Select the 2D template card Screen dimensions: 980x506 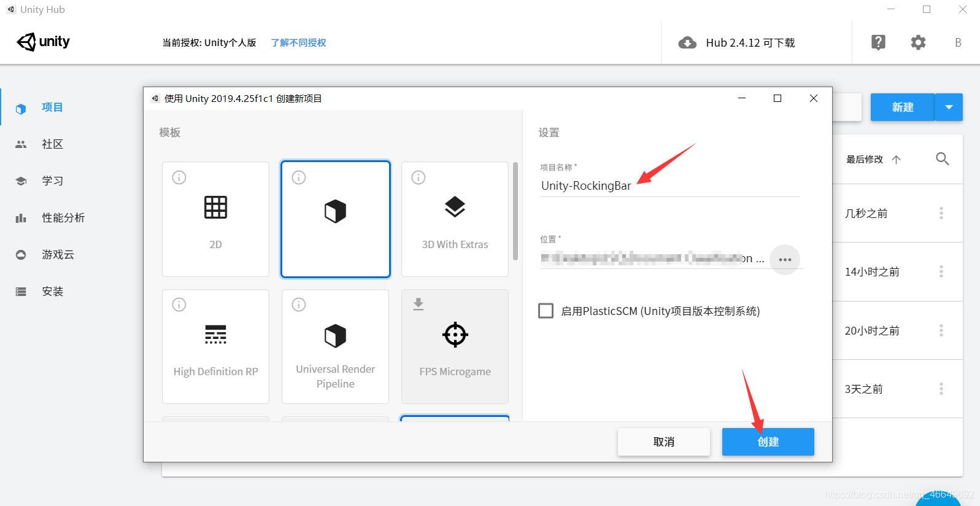pyautogui.click(x=215, y=219)
